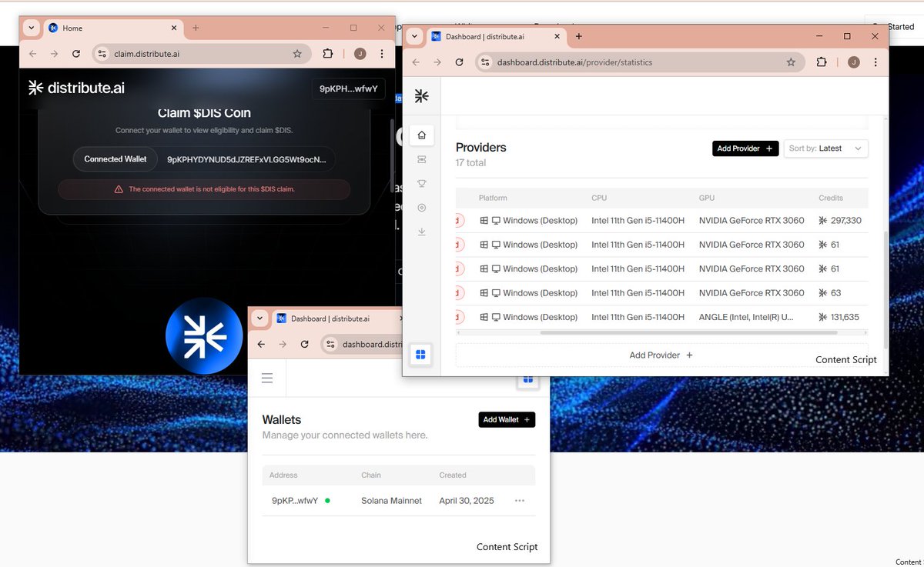Click the not eligible warning icon

119,189
